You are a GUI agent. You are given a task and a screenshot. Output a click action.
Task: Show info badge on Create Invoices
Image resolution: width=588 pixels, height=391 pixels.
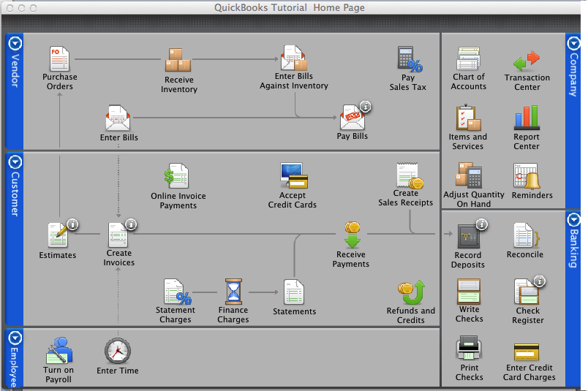click(x=131, y=224)
